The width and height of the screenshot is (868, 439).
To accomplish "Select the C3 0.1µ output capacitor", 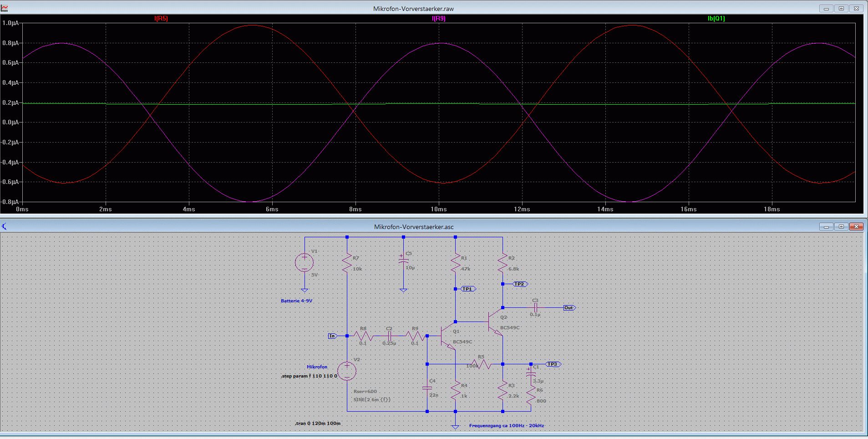I will click(535, 308).
